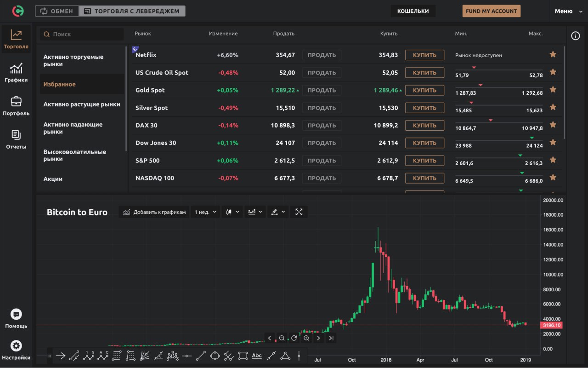Open the Портфель section in the sidebar

pyautogui.click(x=16, y=106)
